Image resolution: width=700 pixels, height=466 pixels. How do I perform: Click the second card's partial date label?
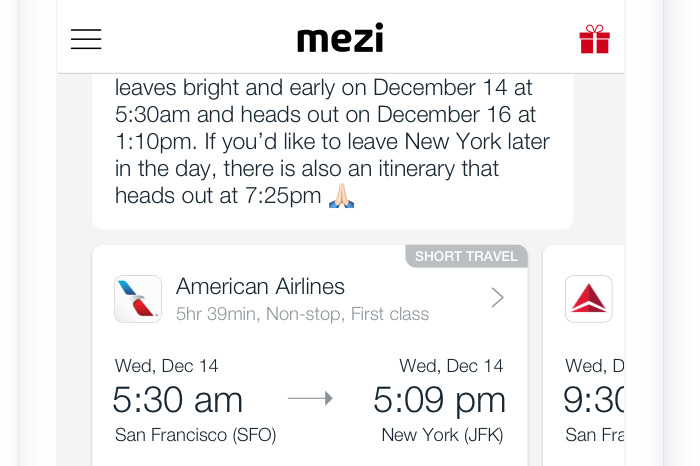(594, 366)
